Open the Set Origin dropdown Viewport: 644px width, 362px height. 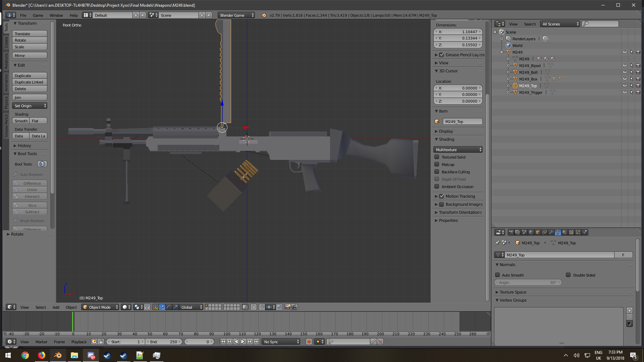click(30, 106)
